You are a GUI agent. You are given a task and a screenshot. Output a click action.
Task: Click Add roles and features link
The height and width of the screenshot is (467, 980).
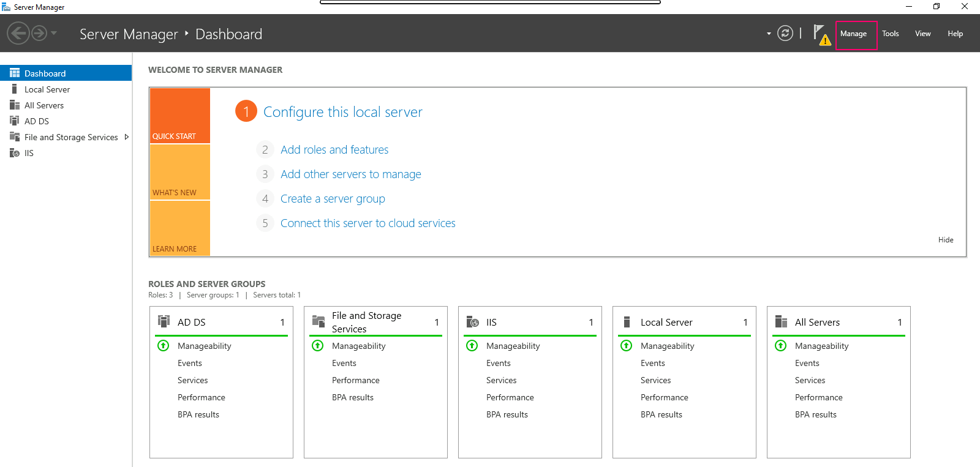(x=334, y=149)
